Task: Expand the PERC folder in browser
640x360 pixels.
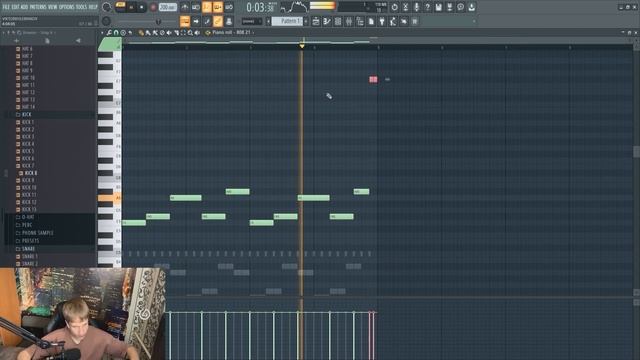Action: (x=24, y=225)
